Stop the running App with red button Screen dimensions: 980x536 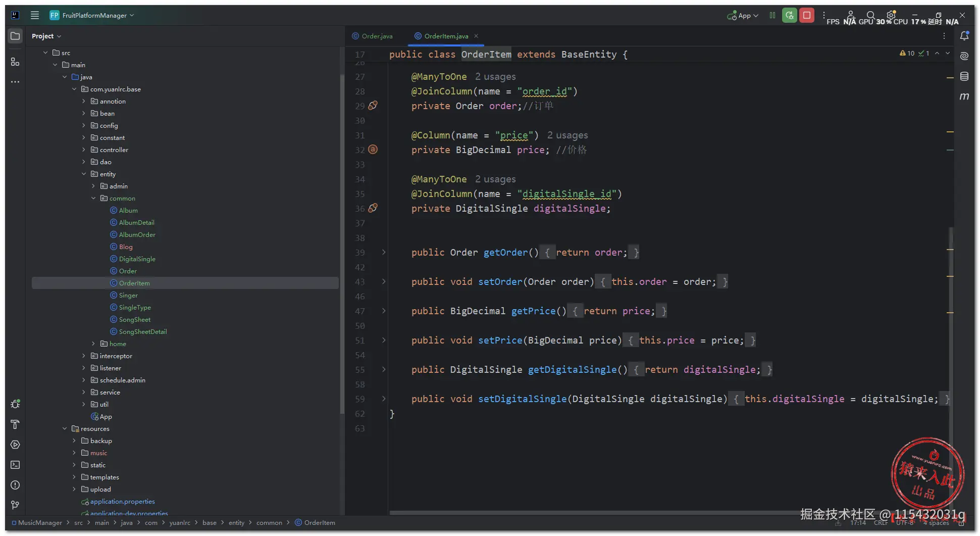click(807, 15)
